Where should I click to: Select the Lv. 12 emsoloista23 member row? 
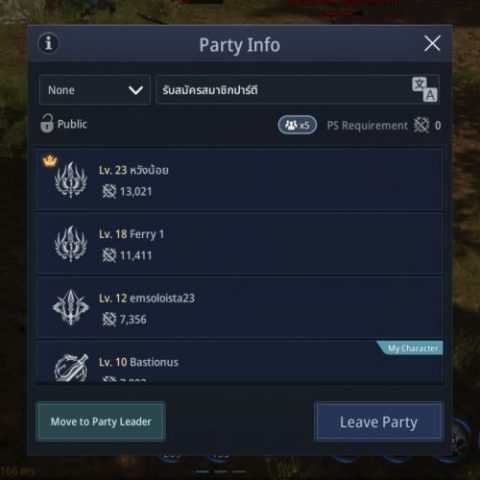[x=240, y=307]
